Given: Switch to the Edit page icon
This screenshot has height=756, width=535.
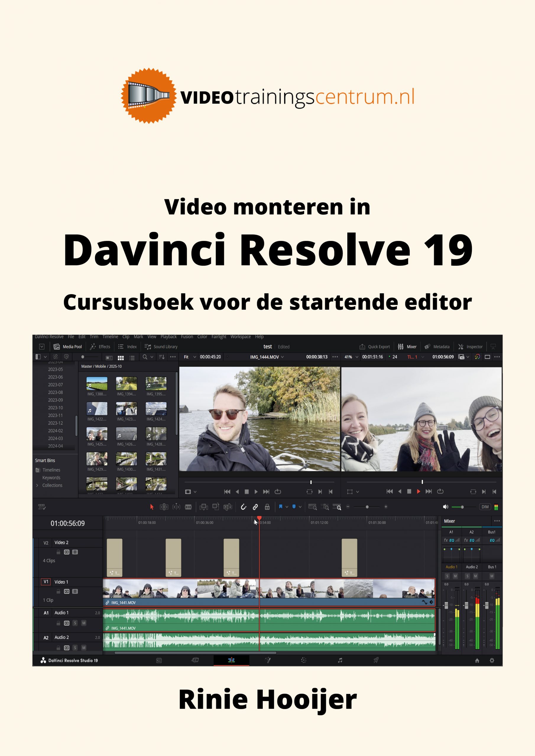Looking at the screenshot, I should point(231,660).
